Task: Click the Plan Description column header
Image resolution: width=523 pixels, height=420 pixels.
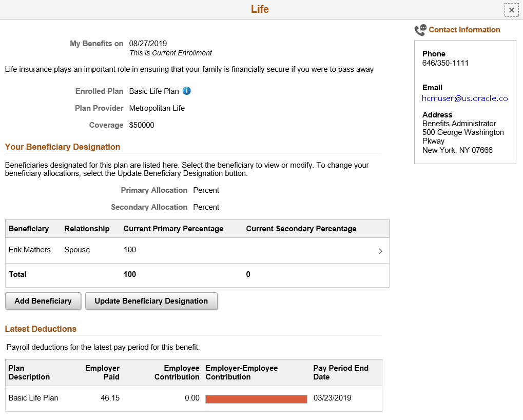Action: click(29, 372)
